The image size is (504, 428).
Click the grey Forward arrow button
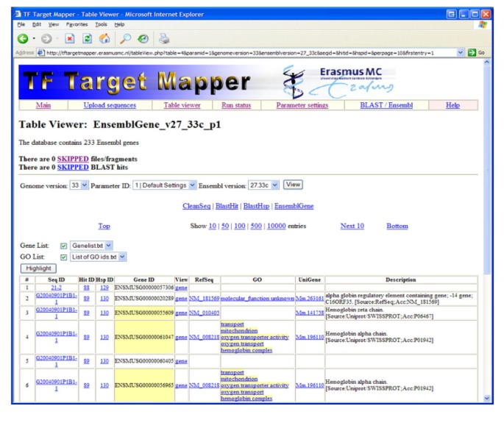[x=46, y=39]
